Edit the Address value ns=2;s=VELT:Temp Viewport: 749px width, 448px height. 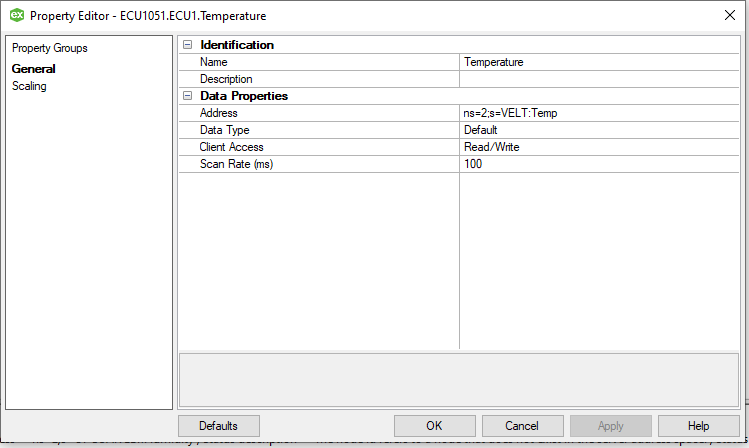click(599, 113)
